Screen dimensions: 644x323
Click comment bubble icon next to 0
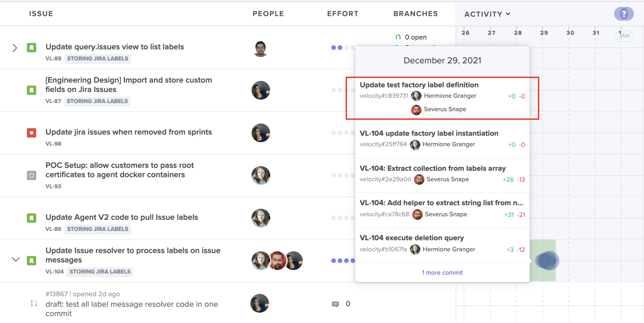[335, 304]
